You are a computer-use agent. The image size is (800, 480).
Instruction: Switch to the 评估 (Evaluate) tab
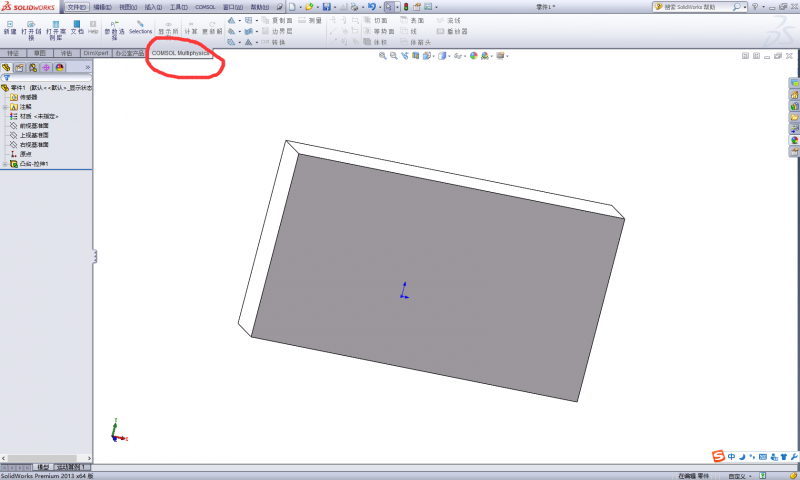(x=66, y=53)
